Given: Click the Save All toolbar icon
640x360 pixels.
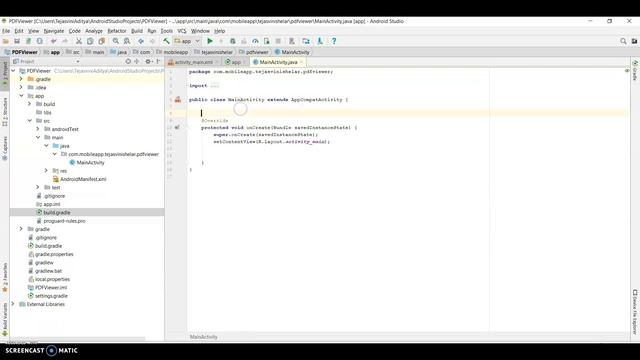Looking at the screenshot, I should 17,41.
